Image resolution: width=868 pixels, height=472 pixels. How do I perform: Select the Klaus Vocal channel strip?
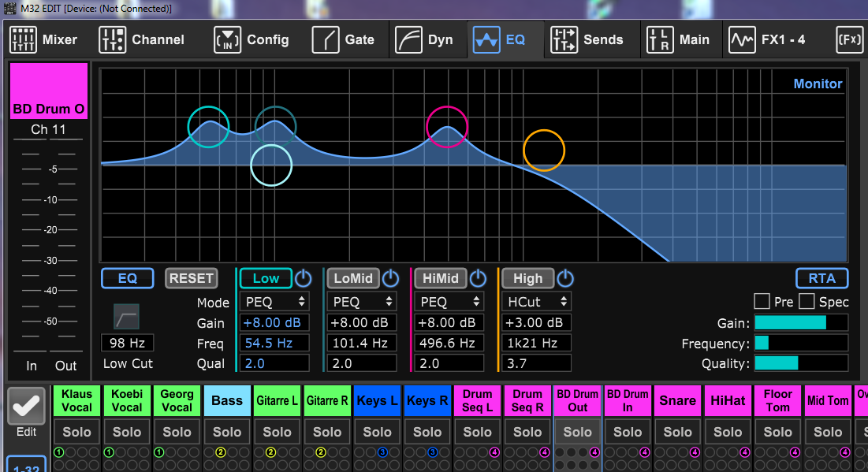point(77,400)
